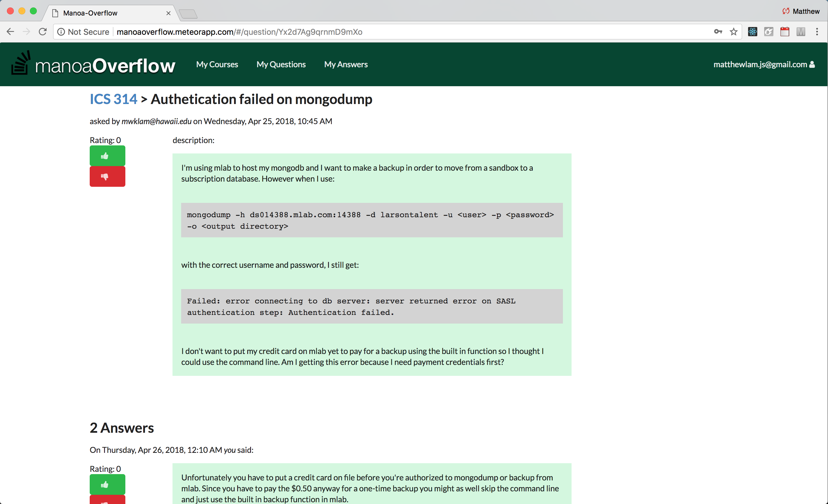Follow the ICS 314 course link
The height and width of the screenshot is (504, 828).
[114, 99]
